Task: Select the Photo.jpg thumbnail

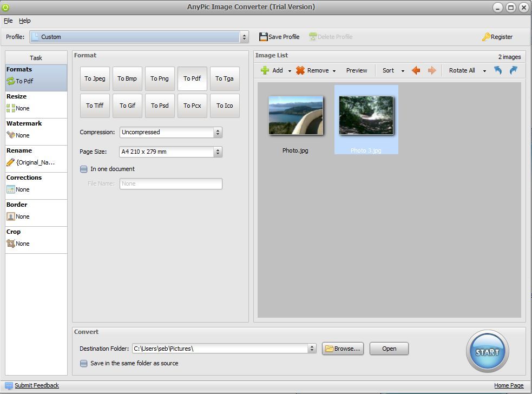Action: click(295, 115)
